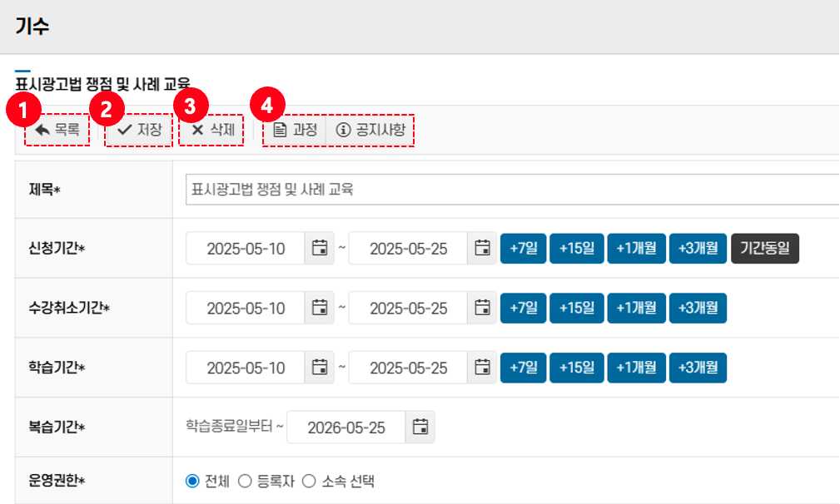Open calendar for 복습기간 date
This screenshot has width=840, height=504.
420,427
